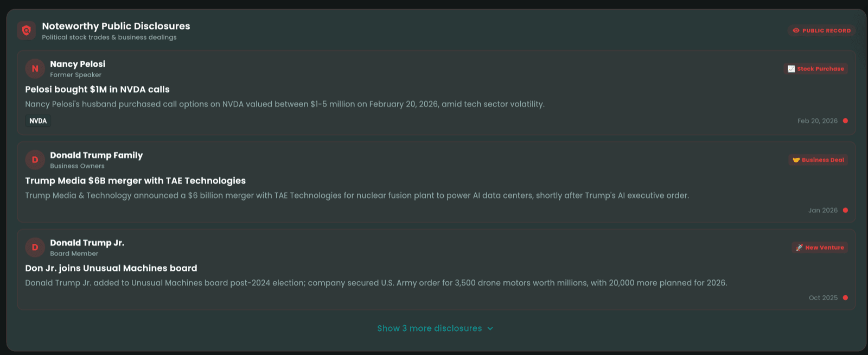Click Donald Trump Family's D avatar
Screen dimensions: 868x355
coord(35,160)
